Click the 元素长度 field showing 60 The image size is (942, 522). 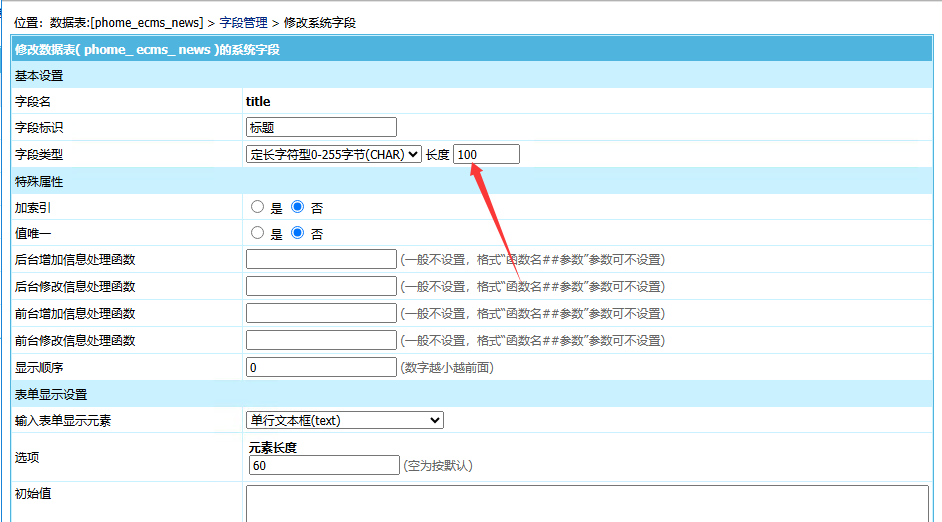pos(324,465)
